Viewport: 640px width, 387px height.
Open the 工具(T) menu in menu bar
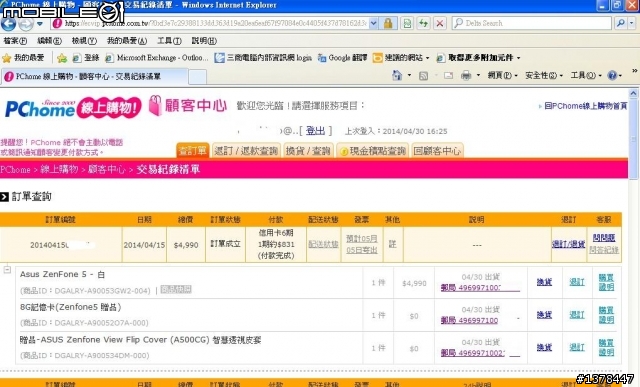pyautogui.click(x=169, y=41)
